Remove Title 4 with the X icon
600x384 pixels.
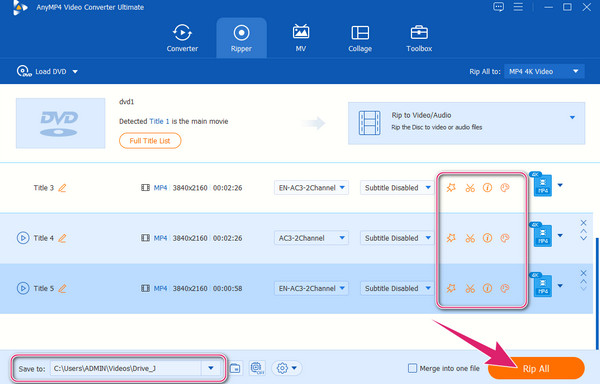583,223
